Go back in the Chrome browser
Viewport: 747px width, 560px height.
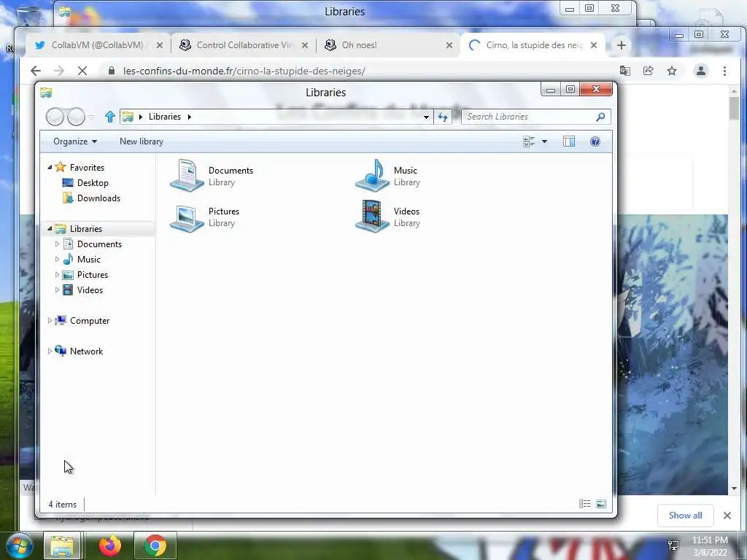[x=36, y=71]
